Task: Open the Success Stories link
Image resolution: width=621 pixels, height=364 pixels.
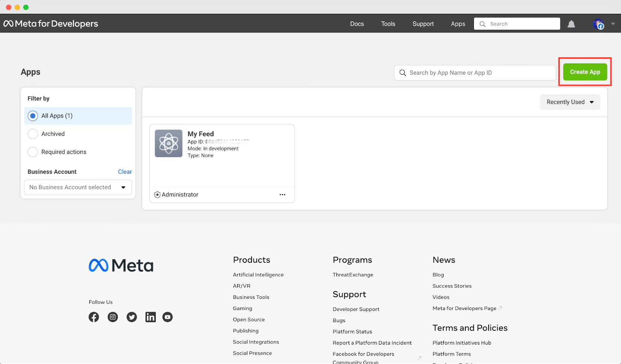Action: point(452,286)
